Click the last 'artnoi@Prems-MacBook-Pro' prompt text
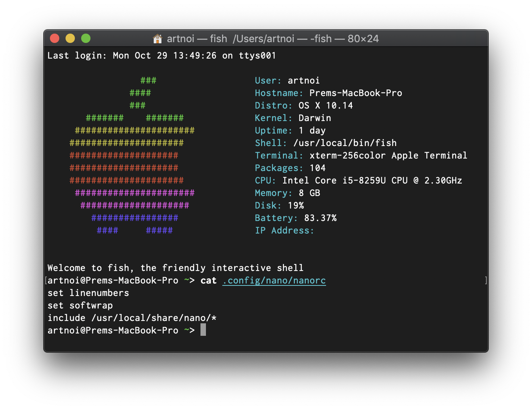Screen dimensions: 532x410 click(113, 330)
